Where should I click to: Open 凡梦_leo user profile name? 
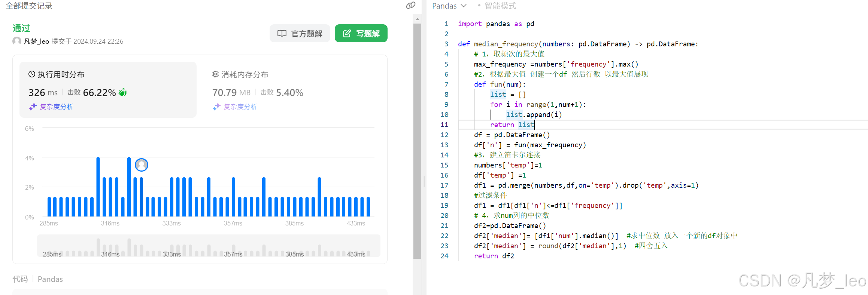tap(36, 41)
